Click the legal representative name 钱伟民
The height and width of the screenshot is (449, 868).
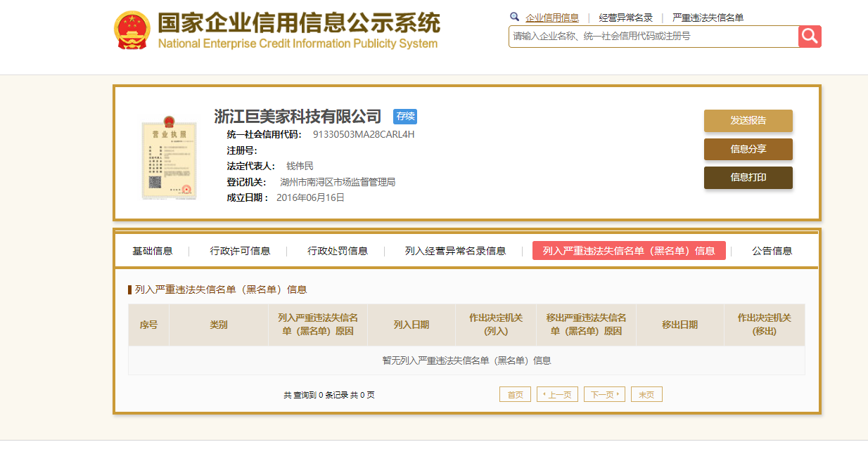tap(300, 167)
